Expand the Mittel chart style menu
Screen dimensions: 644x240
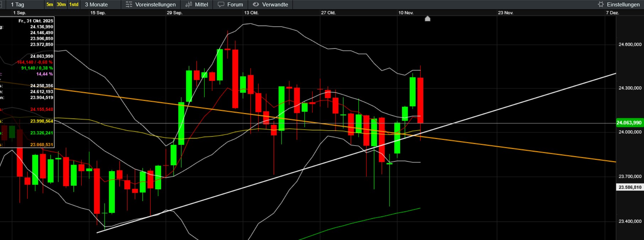(201, 5)
